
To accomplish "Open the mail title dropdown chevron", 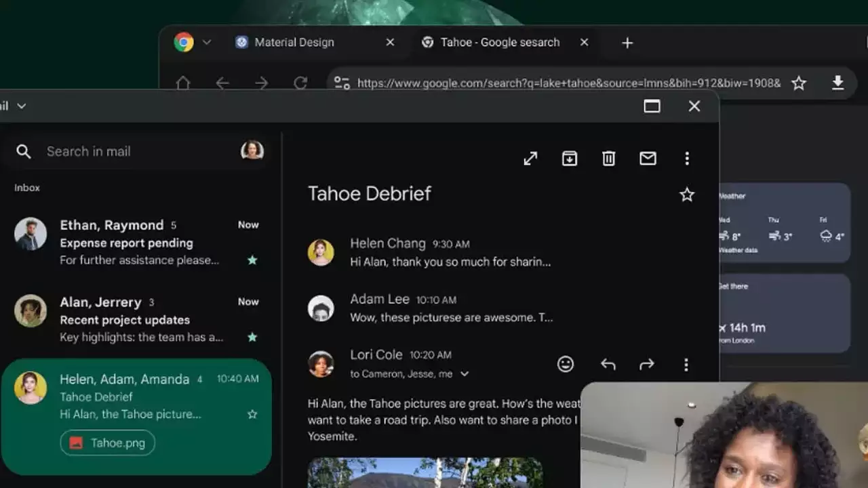I will coord(22,106).
